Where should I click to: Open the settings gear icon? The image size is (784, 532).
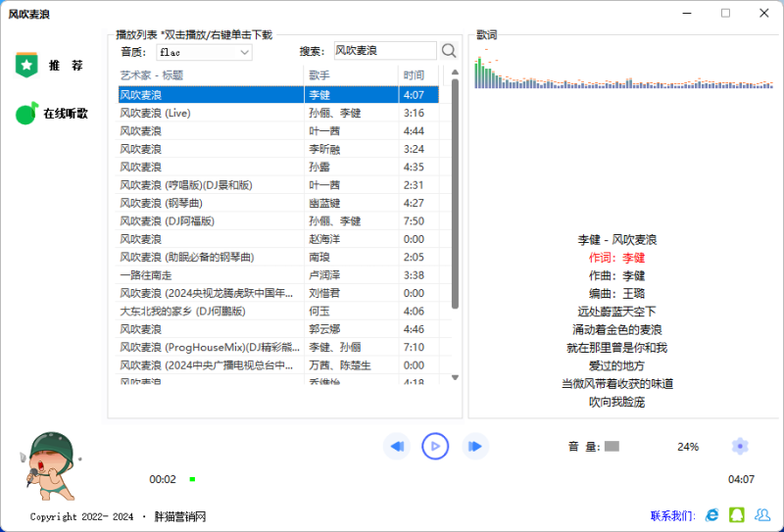pos(740,447)
